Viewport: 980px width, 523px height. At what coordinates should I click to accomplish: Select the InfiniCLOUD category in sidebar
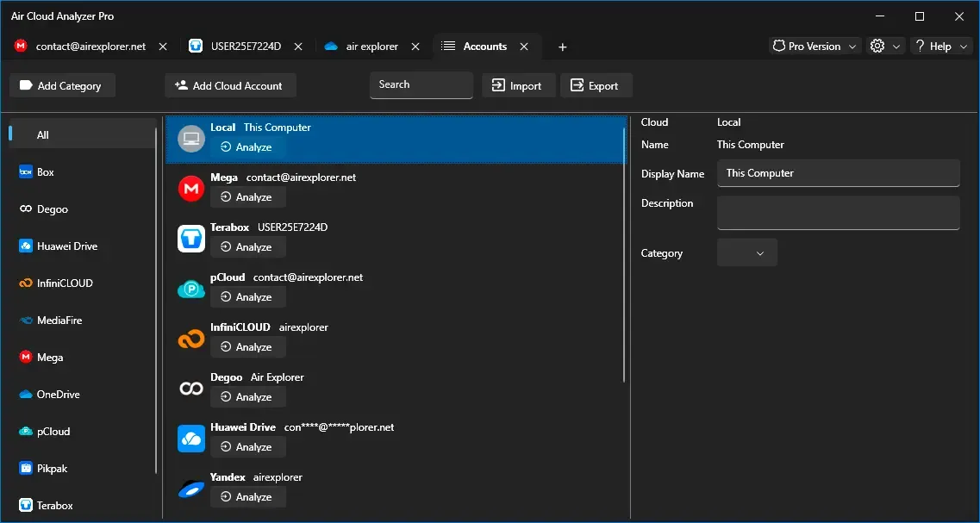tap(83, 283)
